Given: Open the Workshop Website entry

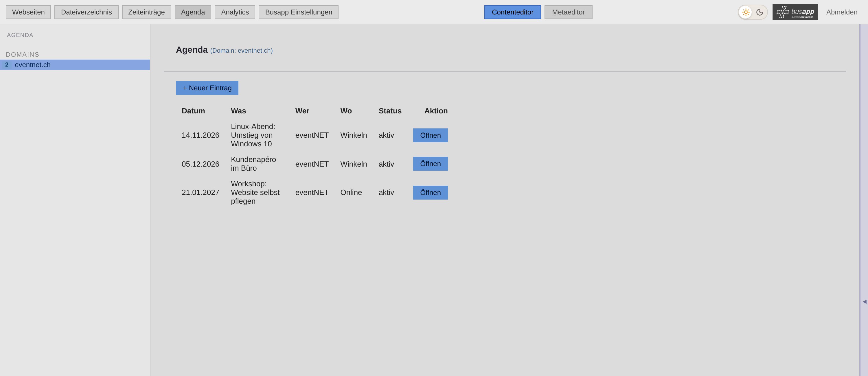Looking at the screenshot, I should (x=430, y=193).
